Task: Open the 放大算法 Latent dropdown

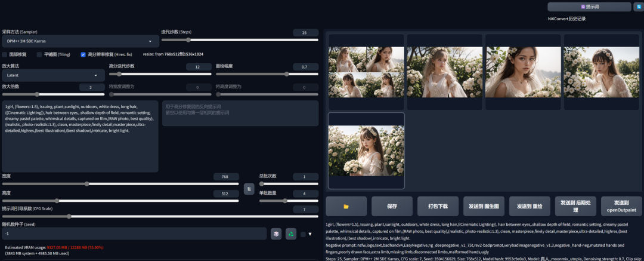Action: click(x=54, y=75)
